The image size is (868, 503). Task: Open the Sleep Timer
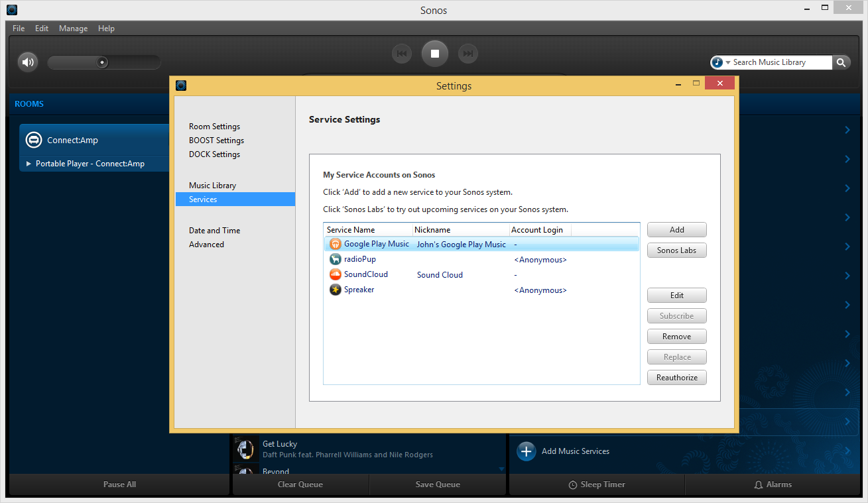(597, 484)
